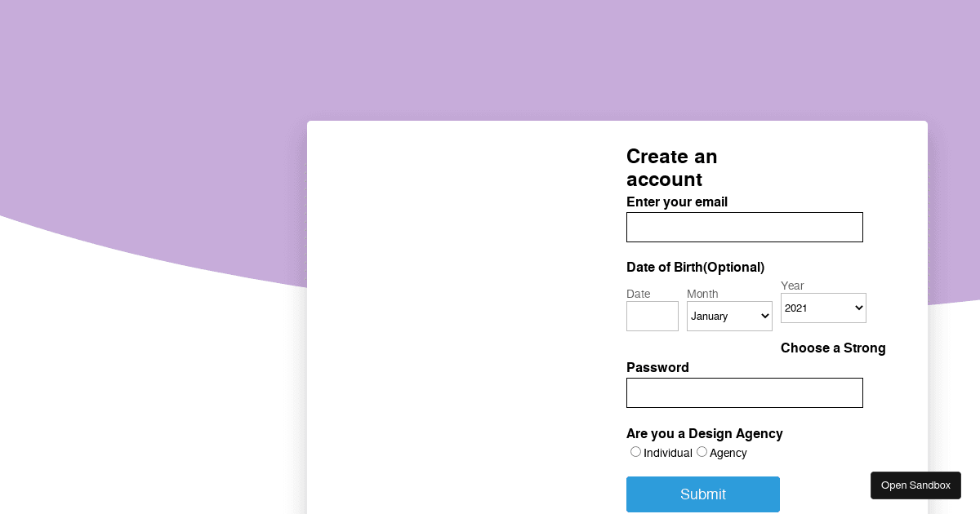Image resolution: width=980 pixels, height=514 pixels.
Task: Click the Date input for day of birth
Action: 652,316
